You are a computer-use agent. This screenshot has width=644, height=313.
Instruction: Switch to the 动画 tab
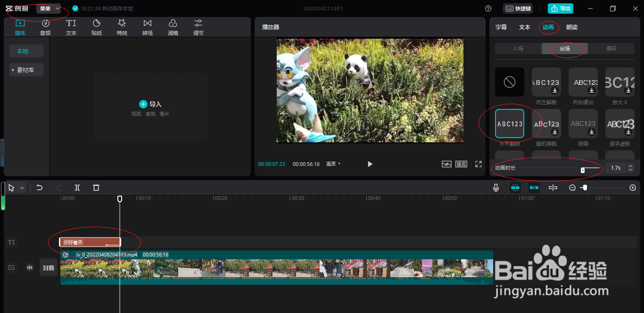pyautogui.click(x=548, y=27)
